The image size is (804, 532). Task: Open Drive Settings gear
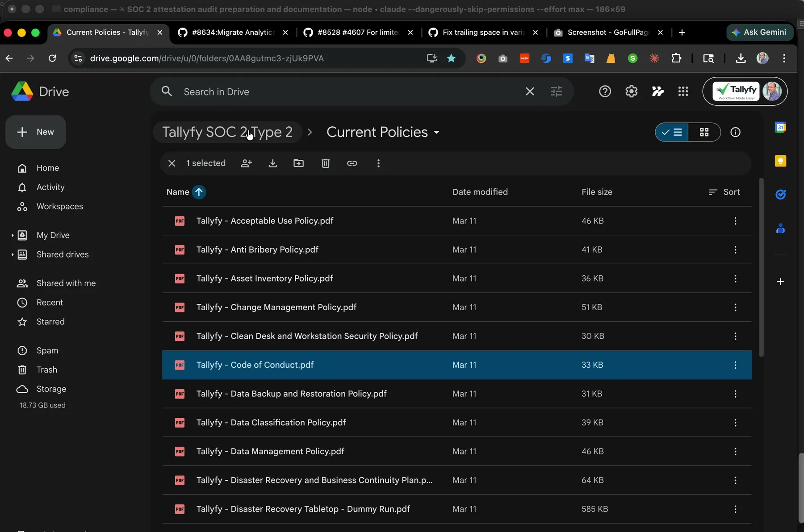631,91
